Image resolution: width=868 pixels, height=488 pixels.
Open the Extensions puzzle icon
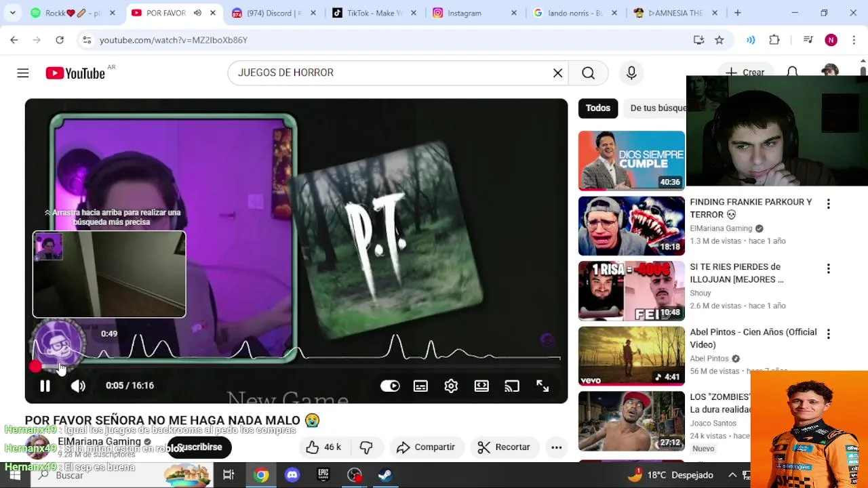click(x=774, y=40)
